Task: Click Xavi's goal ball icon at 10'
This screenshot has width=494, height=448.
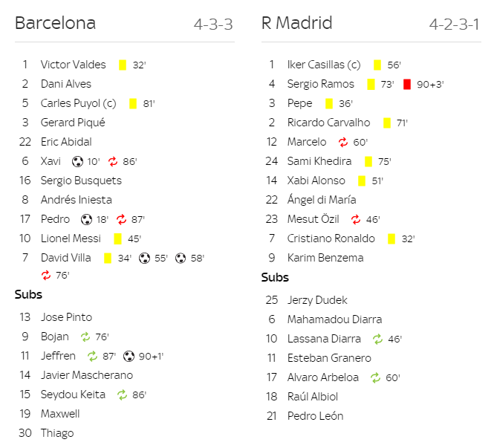Action: [x=77, y=162]
